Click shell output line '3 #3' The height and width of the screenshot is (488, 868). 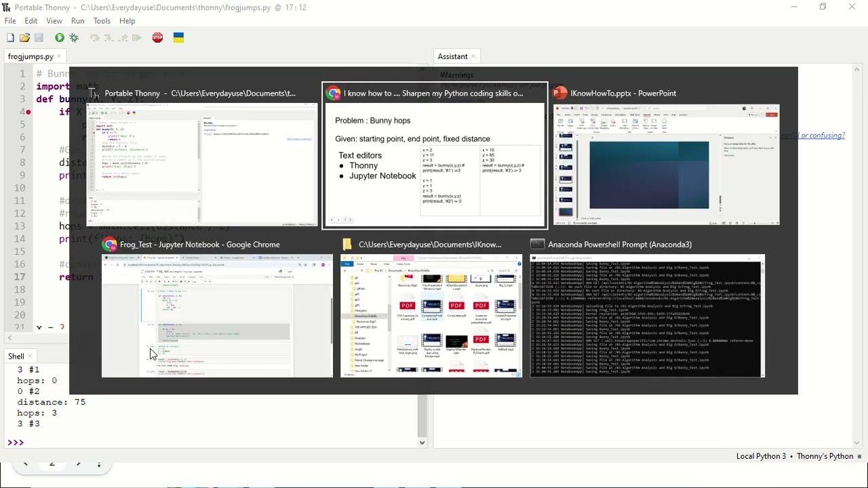click(28, 424)
